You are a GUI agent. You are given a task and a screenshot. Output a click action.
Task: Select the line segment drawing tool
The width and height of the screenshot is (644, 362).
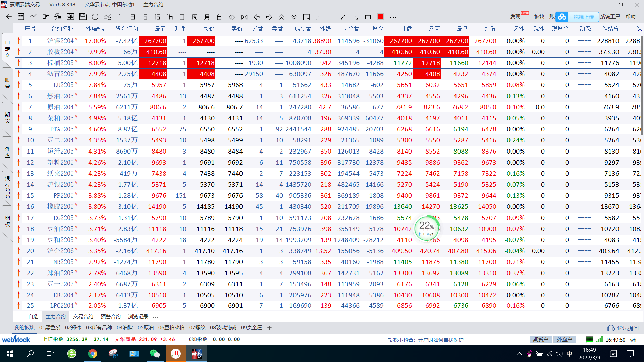point(343,17)
